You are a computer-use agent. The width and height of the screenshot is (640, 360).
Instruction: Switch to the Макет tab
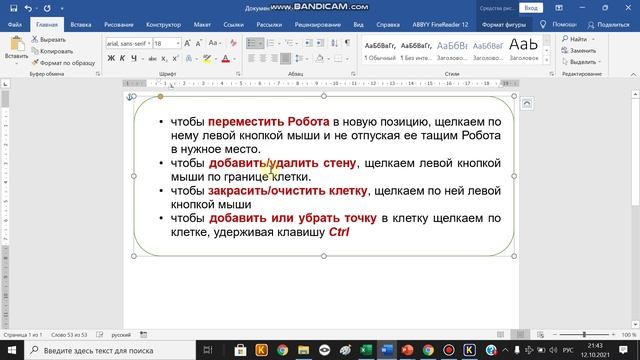point(202,25)
